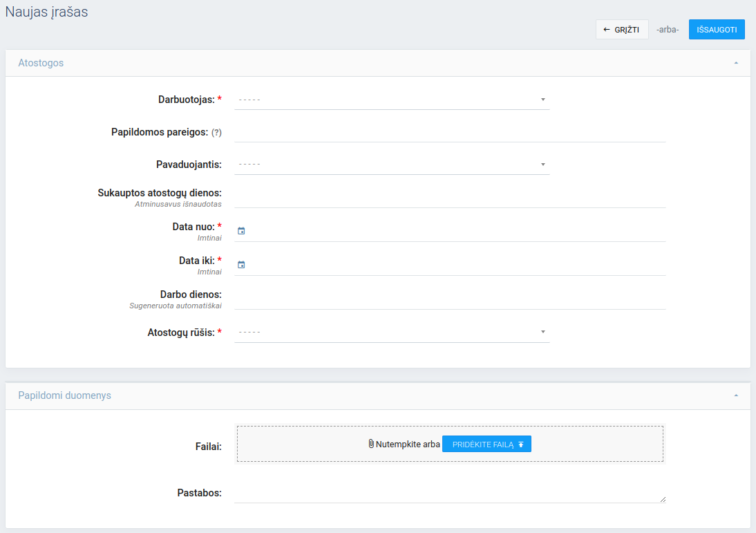Open the Data nuo calendar icon
Image resolution: width=756 pixels, height=533 pixels.
click(x=241, y=231)
